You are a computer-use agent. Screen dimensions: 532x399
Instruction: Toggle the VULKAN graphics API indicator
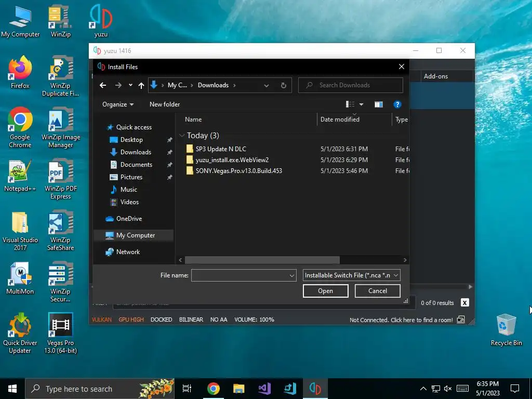[x=101, y=320]
